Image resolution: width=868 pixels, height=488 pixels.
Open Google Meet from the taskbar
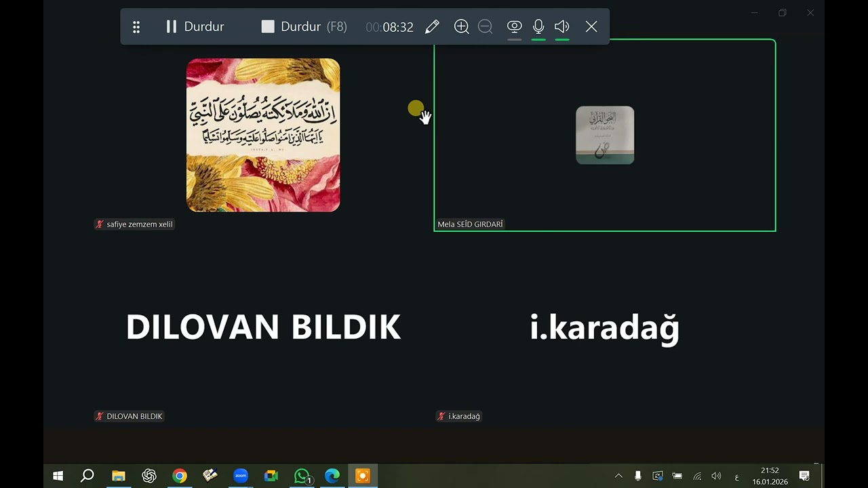point(271,476)
